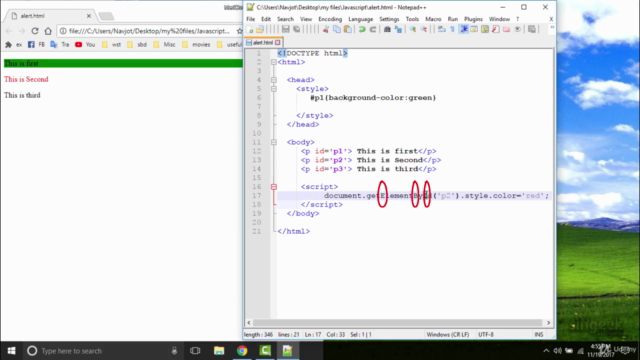
Task: Collapse the html fold on line 2
Action: (x=274, y=62)
